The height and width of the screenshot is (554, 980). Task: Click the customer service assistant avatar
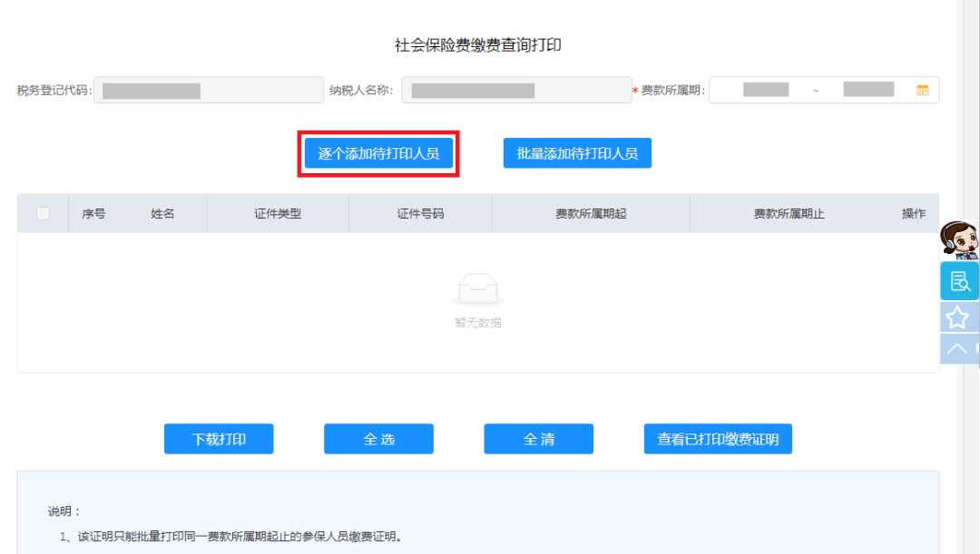(x=959, y=240)
